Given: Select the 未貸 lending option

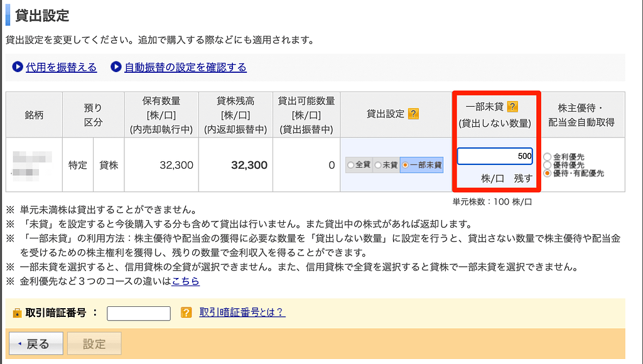Looking at the screenshot, I should [x=378, y=166].
